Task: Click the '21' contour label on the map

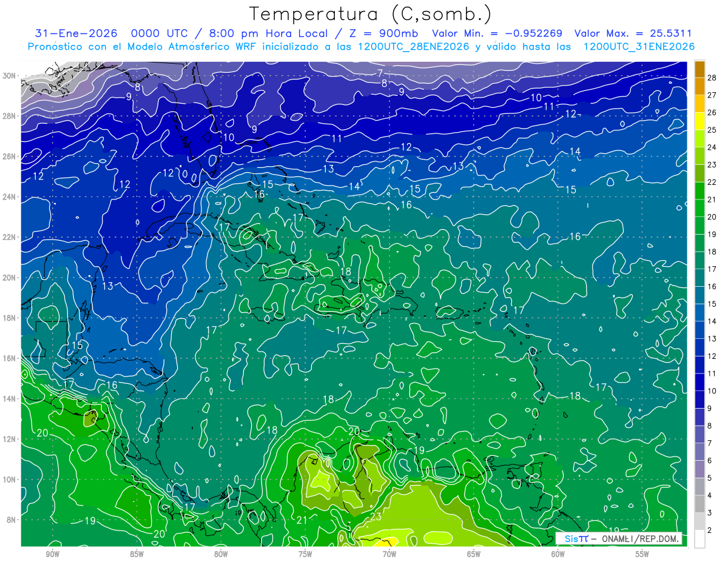Action: pos(302,520)
